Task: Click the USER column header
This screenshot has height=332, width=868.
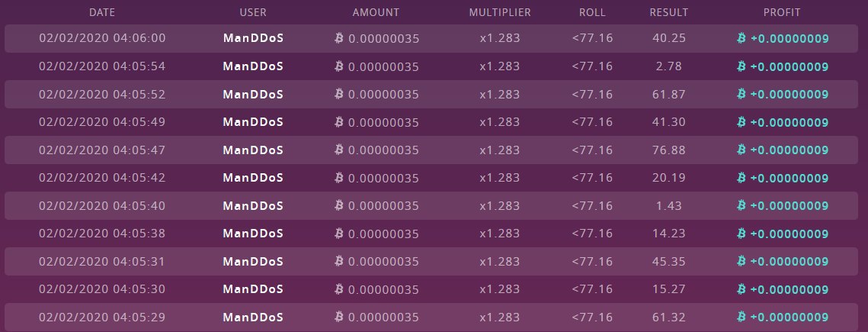Action: tap(253, 12)
